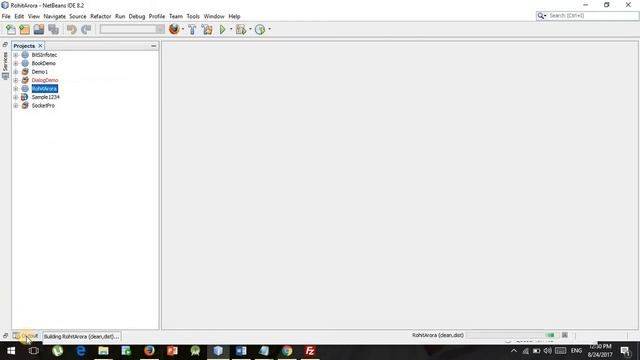Open the Run Project dropdown arrow

coord(231,29)
